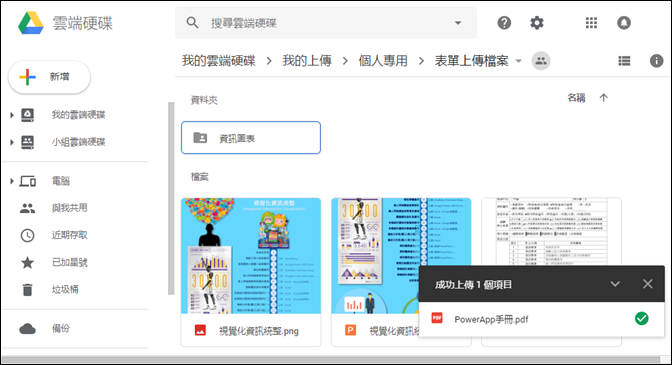Click the 已加星號 star icon

[27, 263]
